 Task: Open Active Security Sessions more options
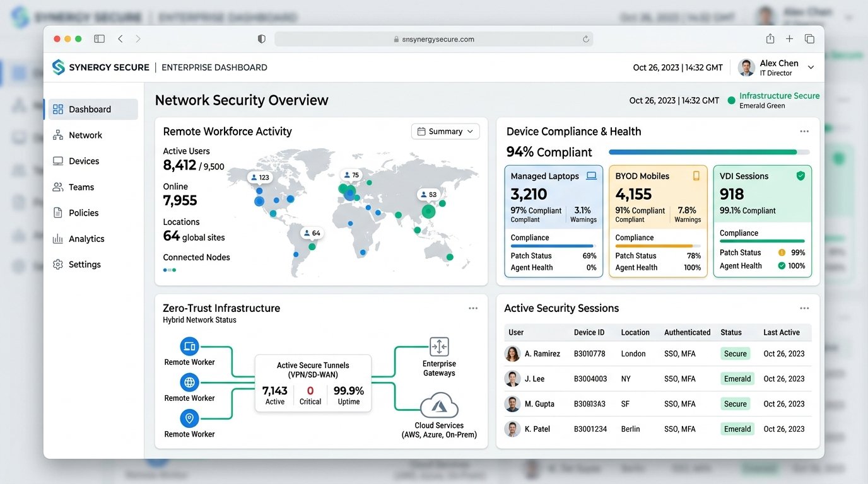[x=804, y=308]
